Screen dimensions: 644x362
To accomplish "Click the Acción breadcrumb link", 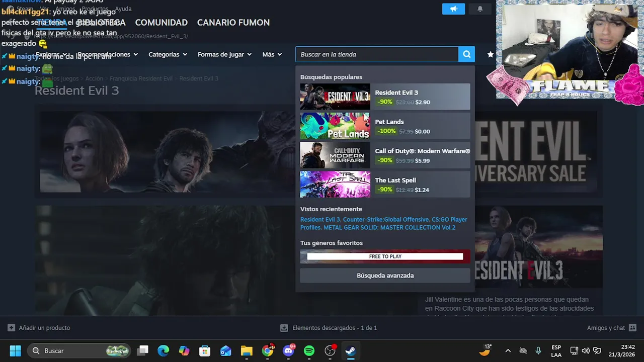I will click(x=94, y=78).
